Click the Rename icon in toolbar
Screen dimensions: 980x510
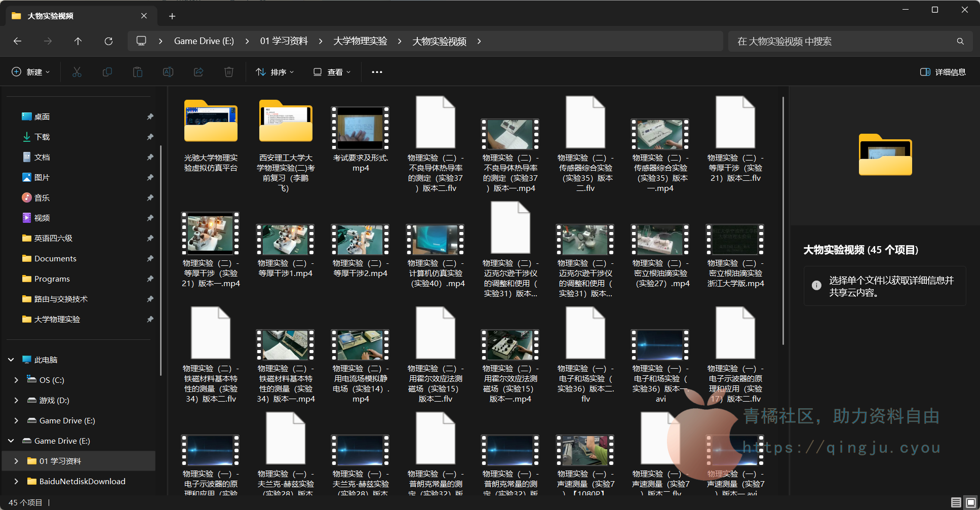click(168, 72)
